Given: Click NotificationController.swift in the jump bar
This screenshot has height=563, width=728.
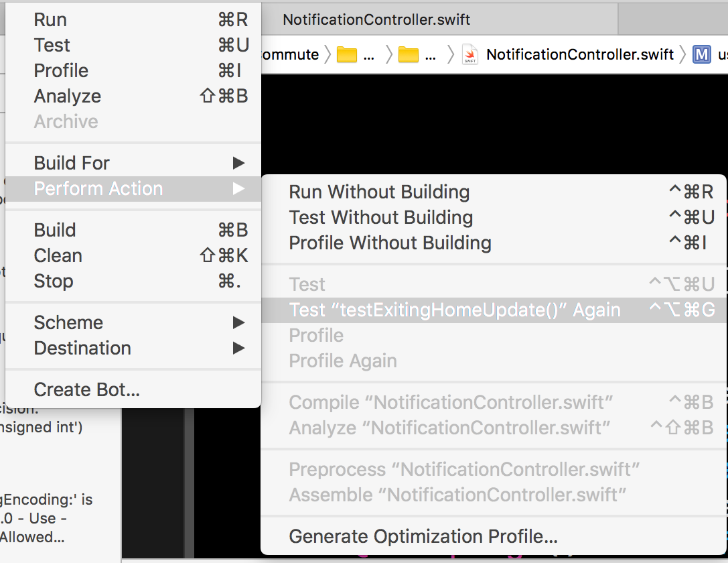Looking at the screenshot, I should [580, 54].
